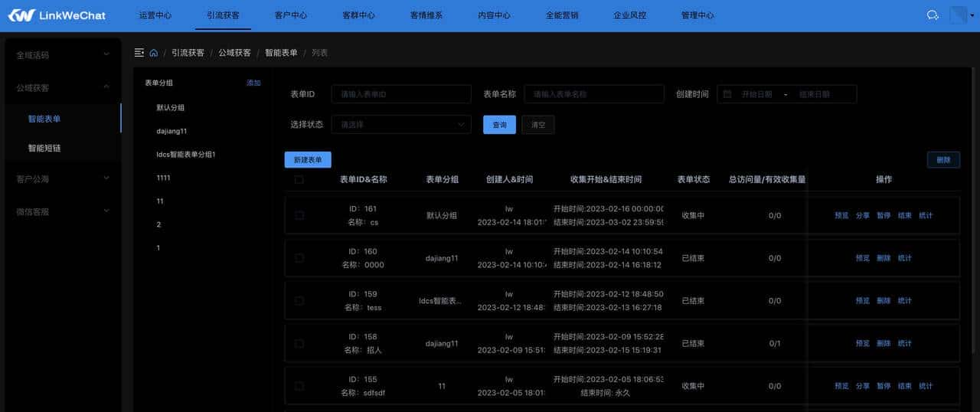Open the user avatar dropdown arrow
Viewport: 980px width, 412px height.
[x=972, y=16]
